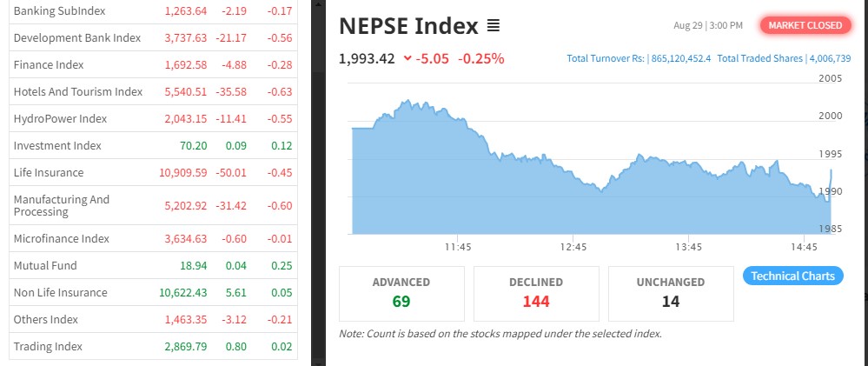Open the Technical Charts button

(x=792, y=276)
